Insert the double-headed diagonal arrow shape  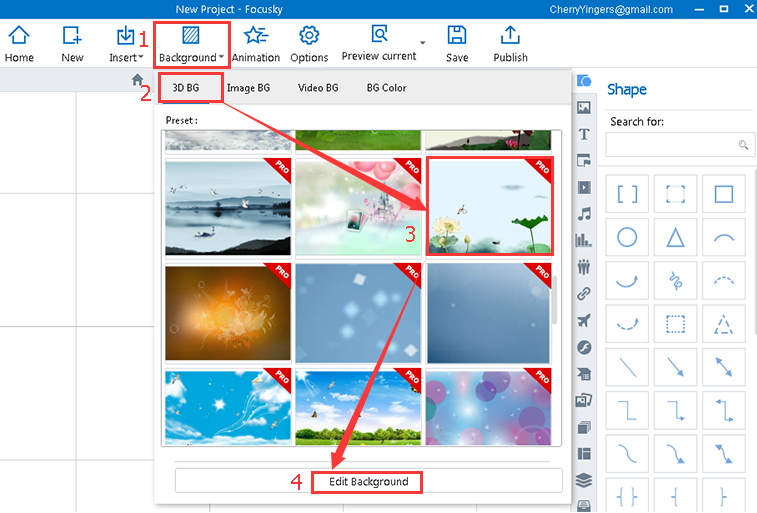pyautogui.click(x=724, y=367)
